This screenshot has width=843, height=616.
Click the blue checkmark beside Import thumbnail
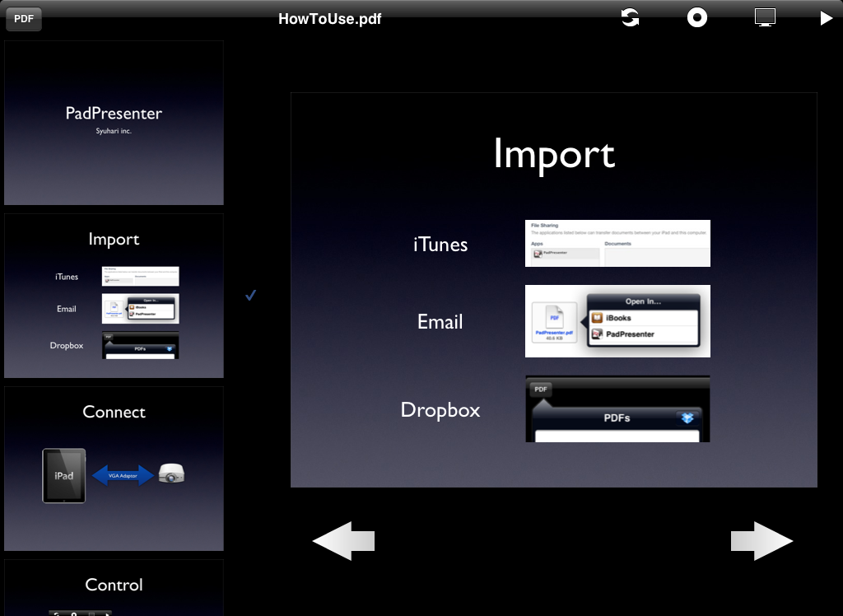click(250, 296)
